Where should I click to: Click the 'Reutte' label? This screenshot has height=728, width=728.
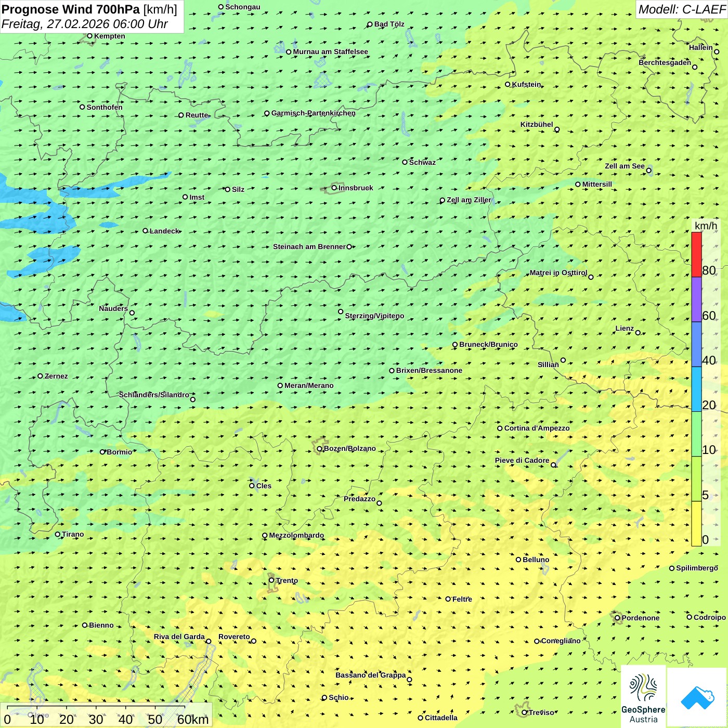197,115
